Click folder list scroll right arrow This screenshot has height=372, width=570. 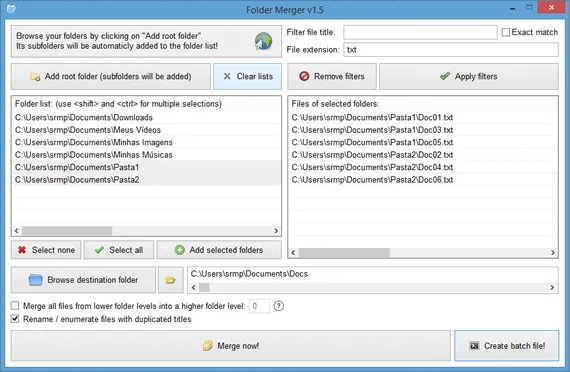(276, 231)
